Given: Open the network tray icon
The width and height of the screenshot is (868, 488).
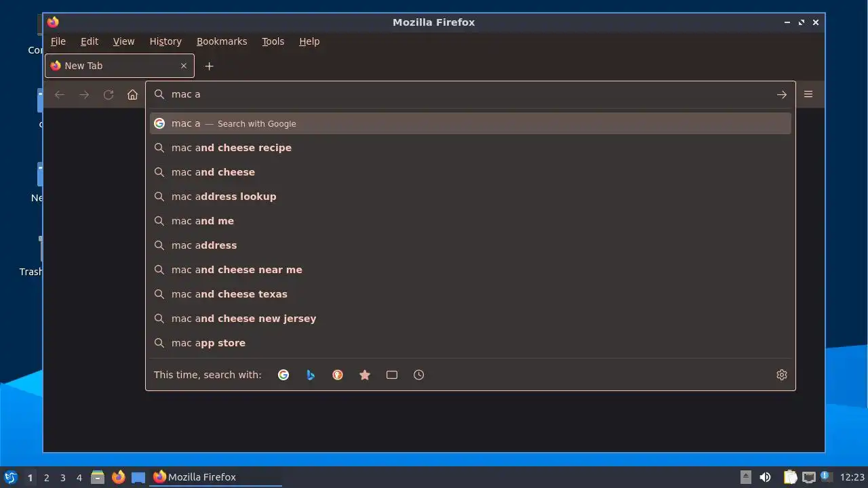Looking at the screenshot, I should (x=808, y=477).
